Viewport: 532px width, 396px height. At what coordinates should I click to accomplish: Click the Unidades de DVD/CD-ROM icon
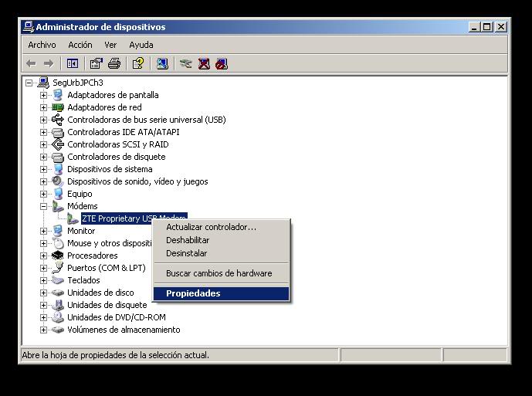tap(58, 317)
